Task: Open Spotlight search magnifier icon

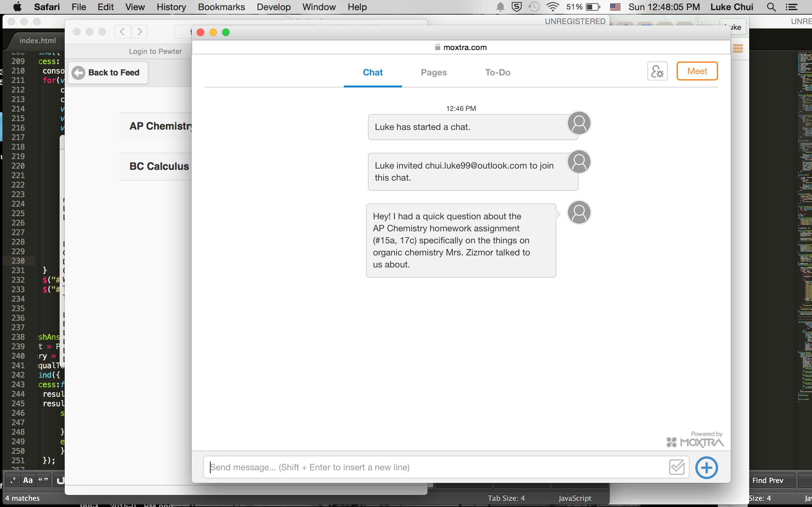Action: [x=771, y=7]
